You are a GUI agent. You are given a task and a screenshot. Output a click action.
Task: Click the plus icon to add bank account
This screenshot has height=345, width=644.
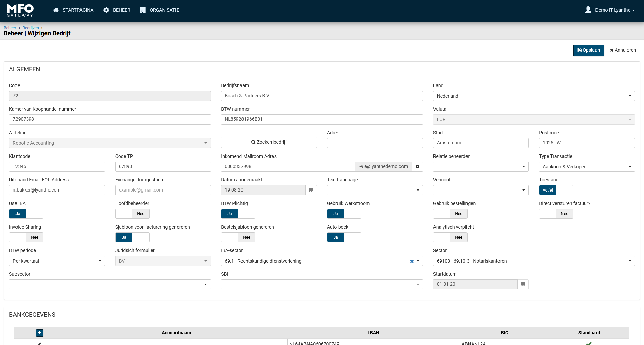point(40,333)
